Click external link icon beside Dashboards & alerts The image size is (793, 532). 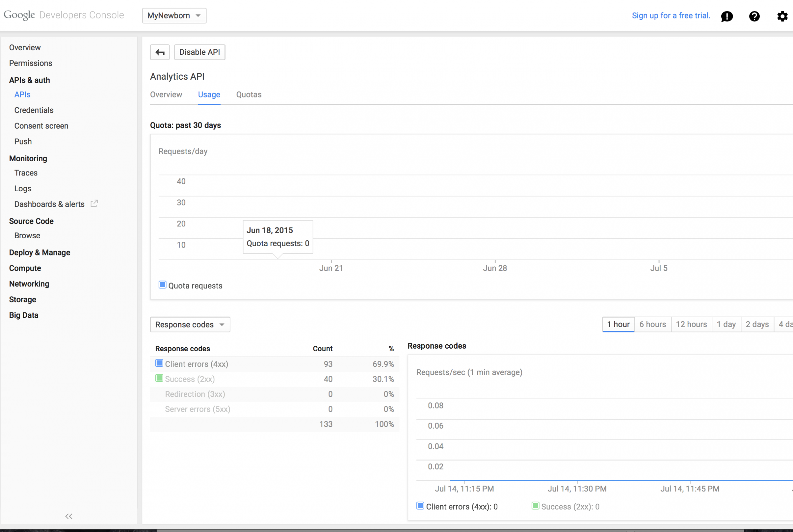pyautogui.click(x=94, y=204)
